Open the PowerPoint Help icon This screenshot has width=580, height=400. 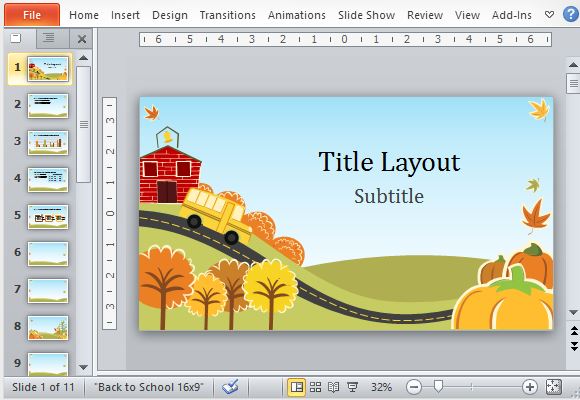(x=571, y=15)
